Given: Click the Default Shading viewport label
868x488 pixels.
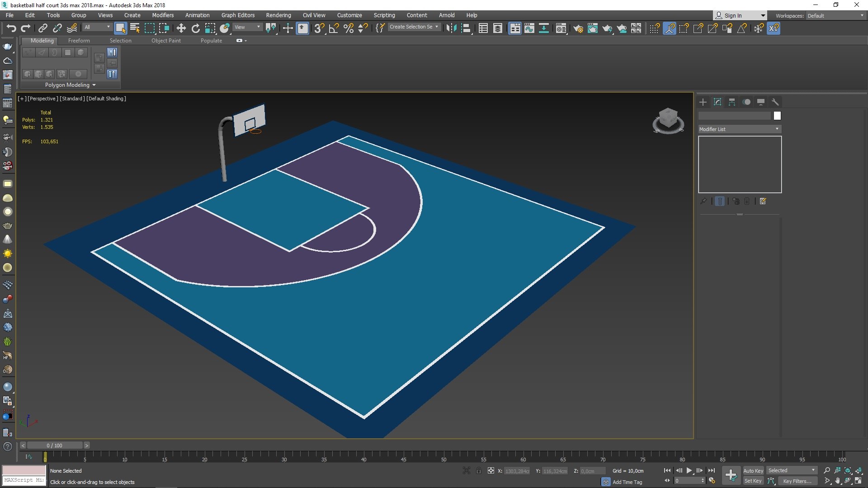Looking at the screenshot, I should click(x=106, y=99).
